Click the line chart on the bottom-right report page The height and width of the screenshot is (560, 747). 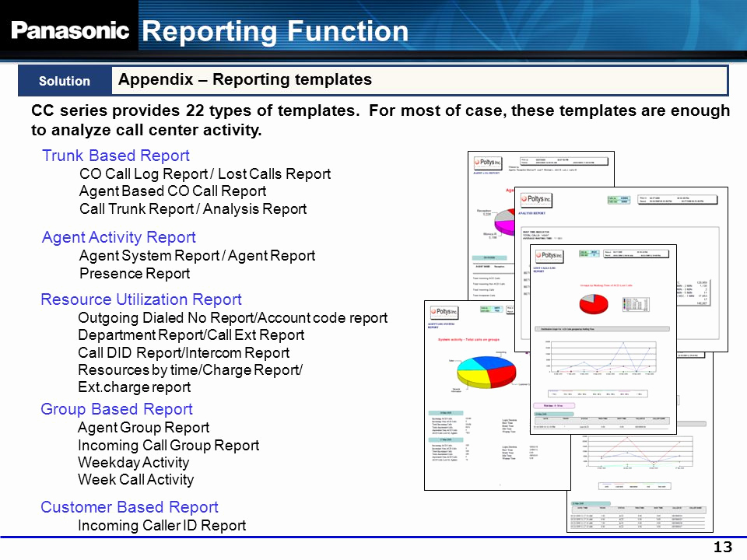[x=638, y=451]
